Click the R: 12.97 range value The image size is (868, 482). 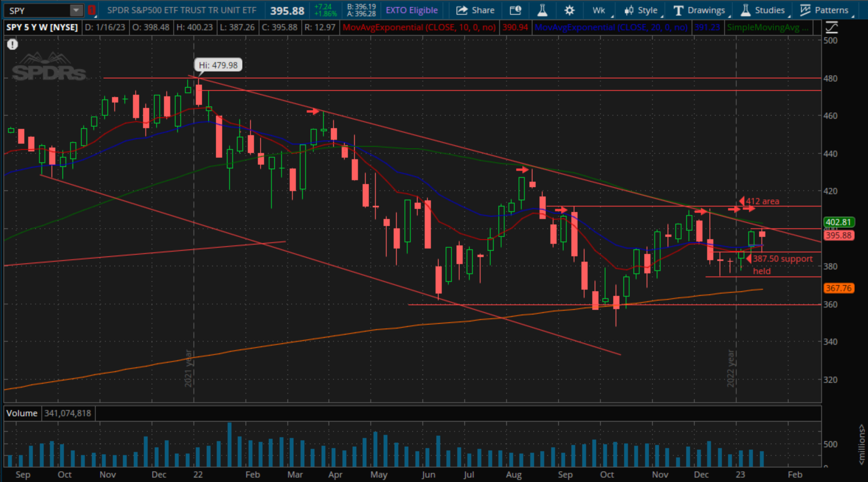click(x=320, y=27)
